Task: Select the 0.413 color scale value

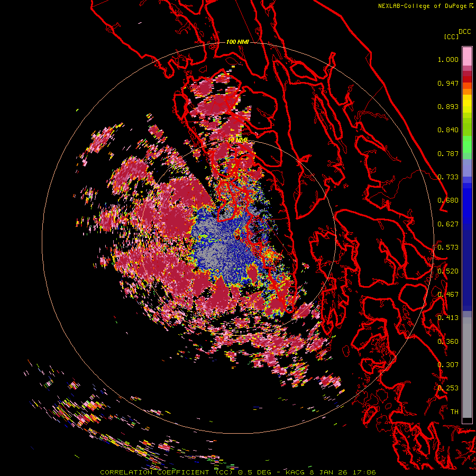Action: 448,318
